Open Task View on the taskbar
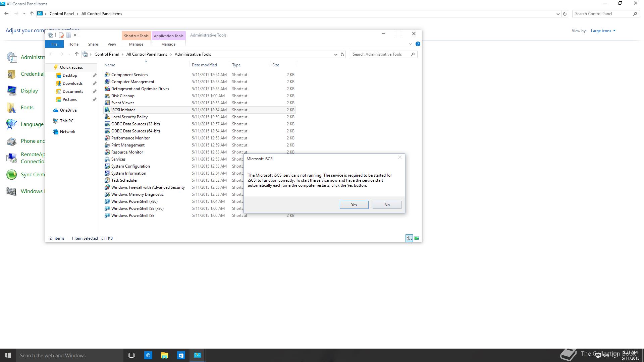The image size is (644, 362). pyautogui.click(x=131, y=355)
